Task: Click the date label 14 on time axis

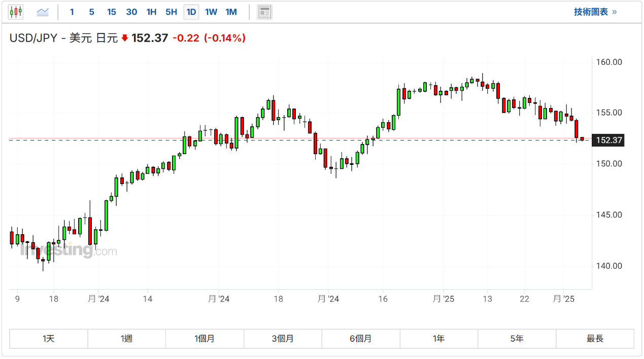Action: [x=148, y=299]
